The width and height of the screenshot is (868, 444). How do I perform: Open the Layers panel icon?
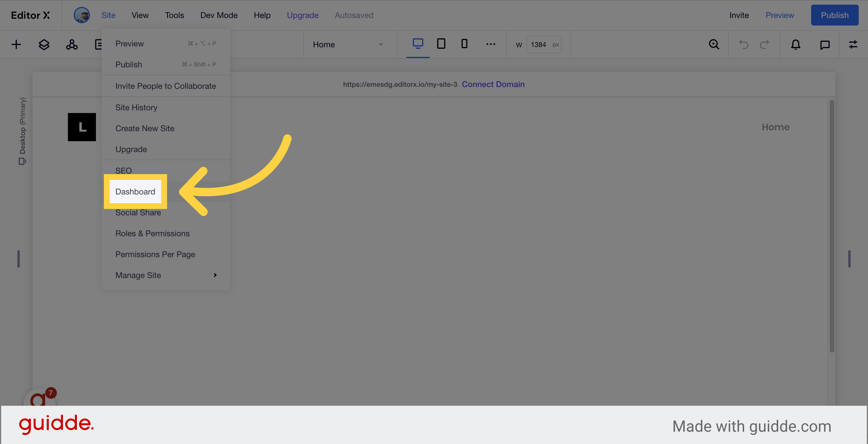pos(44,44)
